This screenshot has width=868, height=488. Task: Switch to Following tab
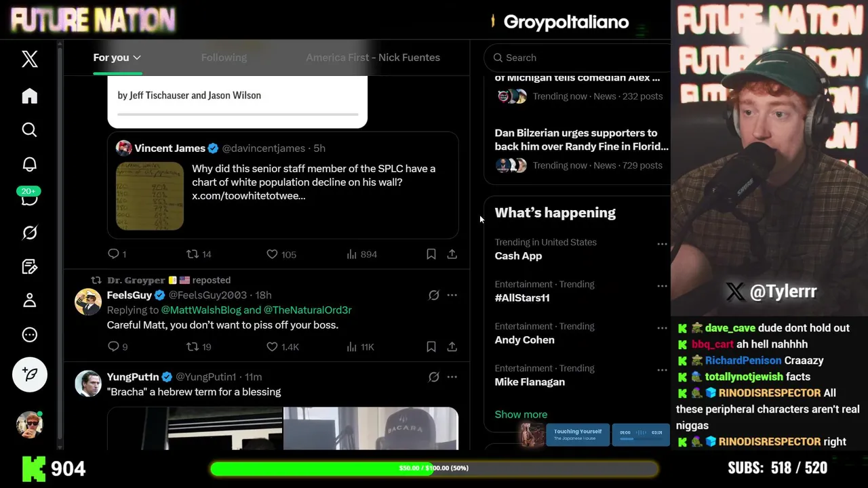click(224, 58)
